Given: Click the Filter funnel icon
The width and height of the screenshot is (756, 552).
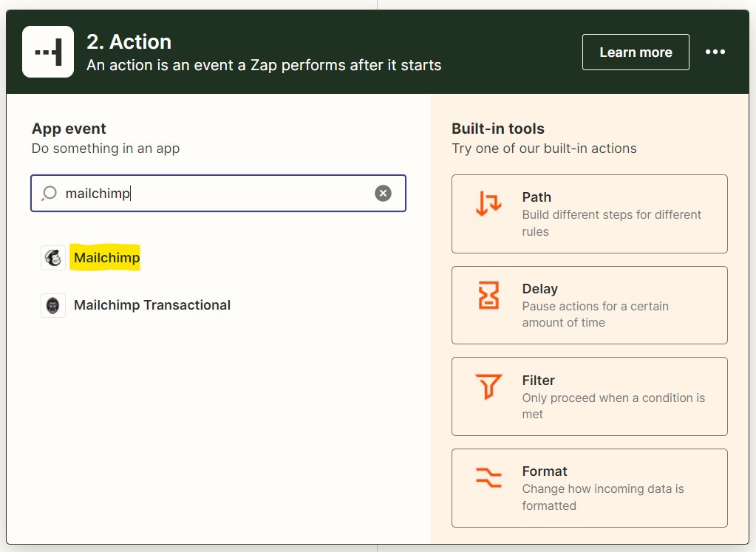Looking at the screenshot, I should (488, 386).
